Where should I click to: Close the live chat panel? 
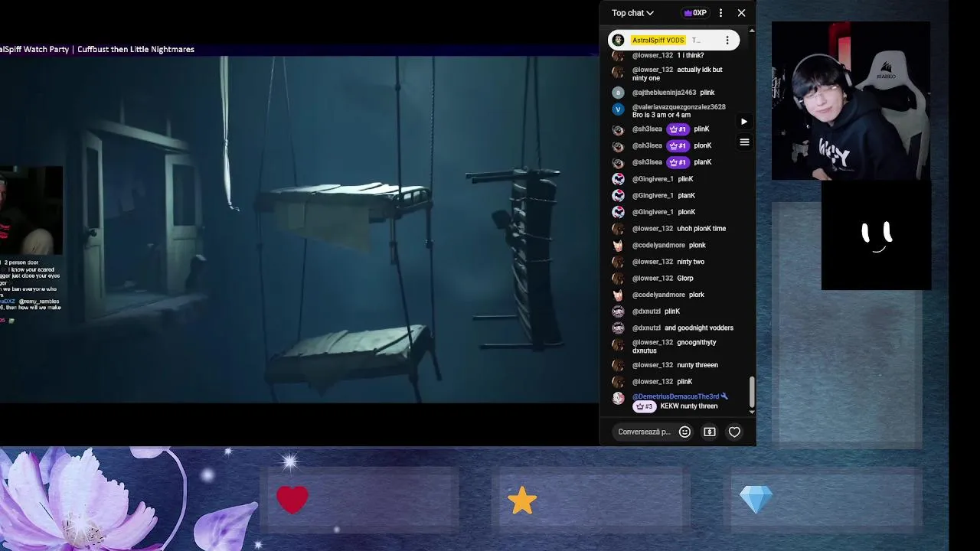[x=741, y=13]
